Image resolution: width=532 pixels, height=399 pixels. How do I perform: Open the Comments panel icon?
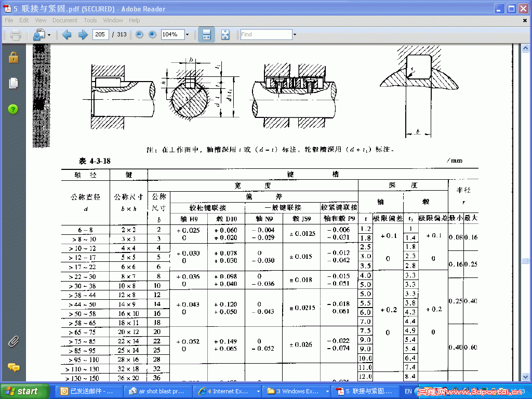[14, 367]
